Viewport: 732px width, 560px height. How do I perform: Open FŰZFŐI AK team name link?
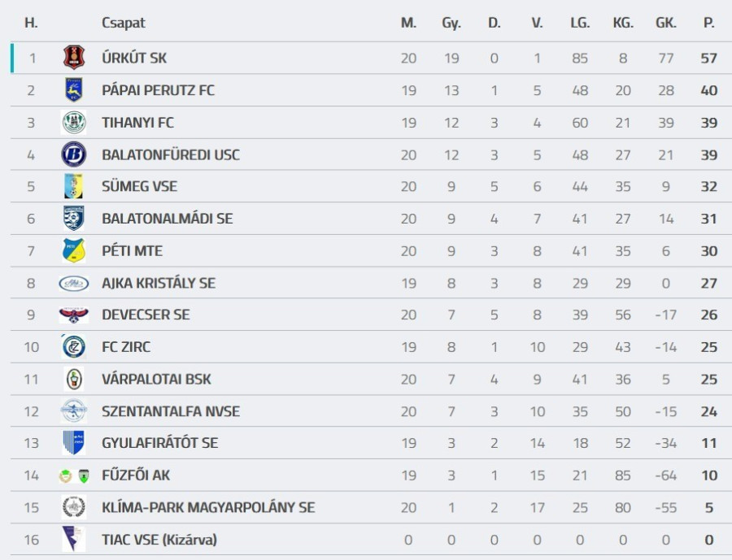click(136, 475)
